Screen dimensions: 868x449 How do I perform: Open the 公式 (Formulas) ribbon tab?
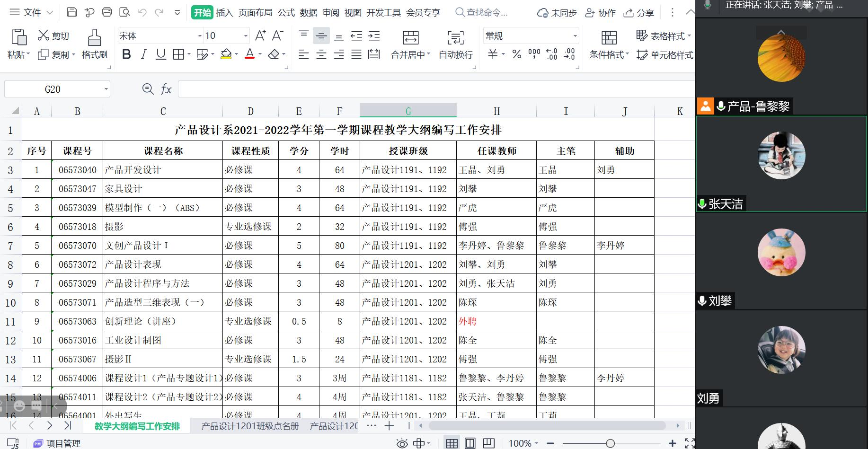coord(286,13)
